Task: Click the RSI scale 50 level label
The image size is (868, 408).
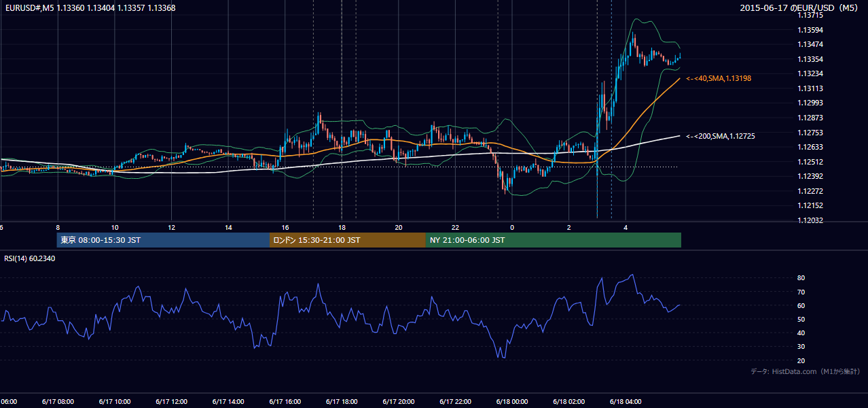Action: 801,319
